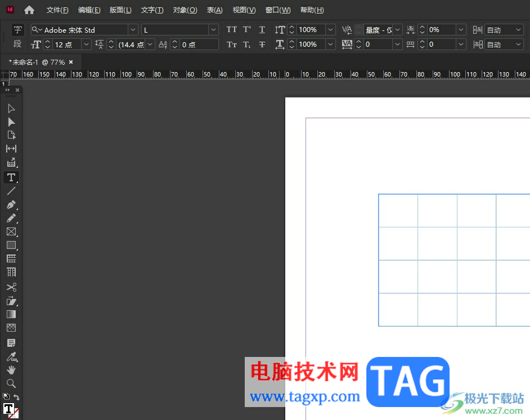This screenshot has height=420, width=530.
Task: Expand the 12 点 font size dropdown
Action: (x=87, y=44)
